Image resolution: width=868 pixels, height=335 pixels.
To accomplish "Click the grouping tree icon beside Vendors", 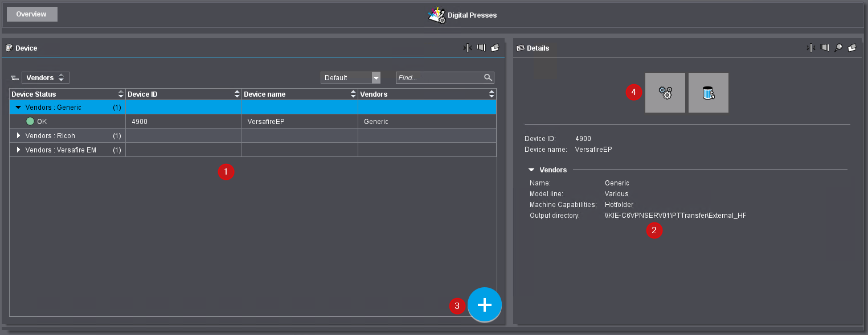I will coord(14,78).
